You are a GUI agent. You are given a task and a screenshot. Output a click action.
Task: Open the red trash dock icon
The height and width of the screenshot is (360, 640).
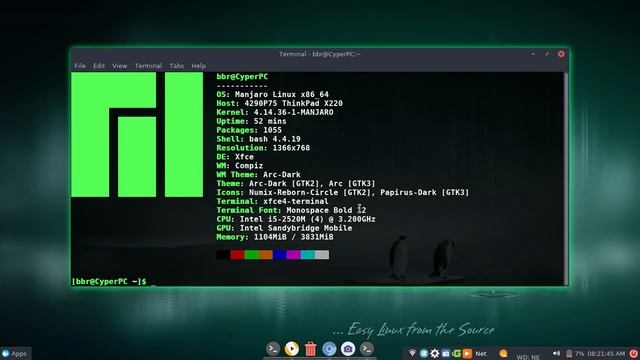(x=310, y=349)
